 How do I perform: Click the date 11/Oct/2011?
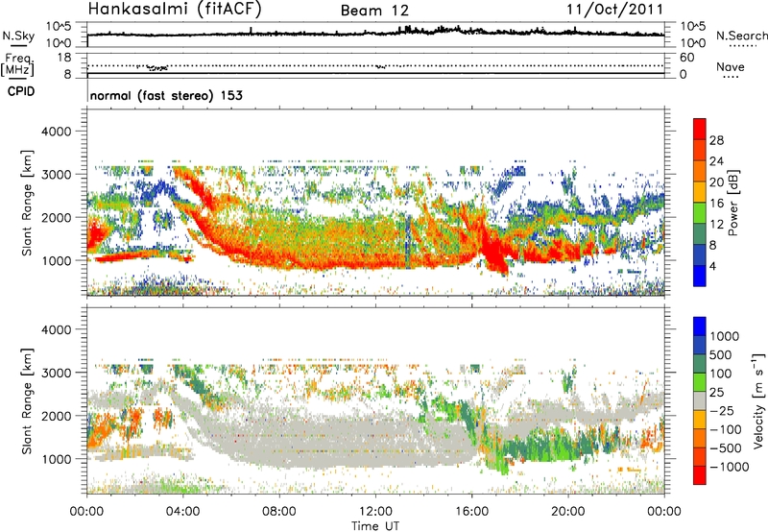(x=615, y=9)
